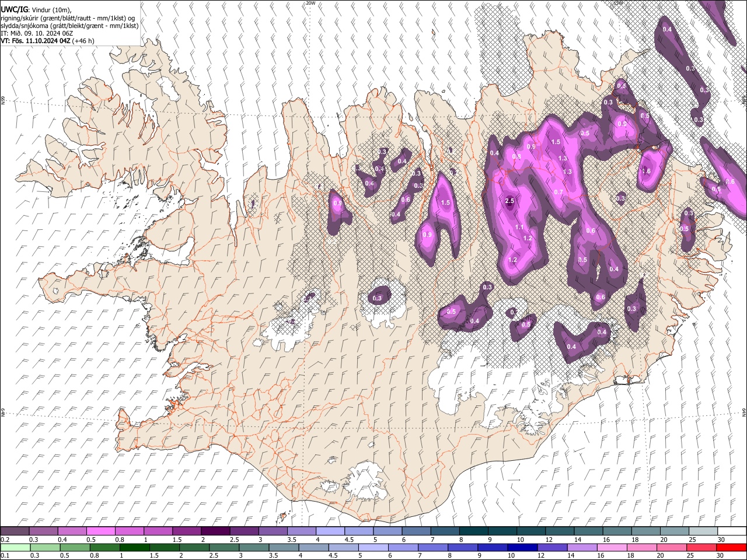This screenshot has height=560, width=747.
Task: Select the bright pink 0.5 swatch in the snow scale
Action: click(x=100, y=531)
